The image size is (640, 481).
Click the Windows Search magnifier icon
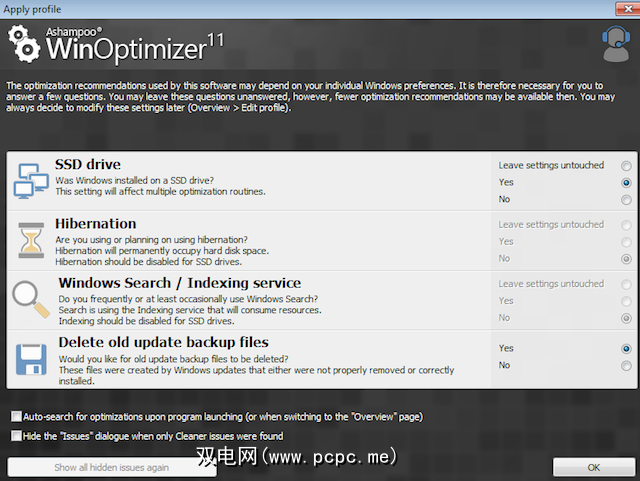pos(31,299)
